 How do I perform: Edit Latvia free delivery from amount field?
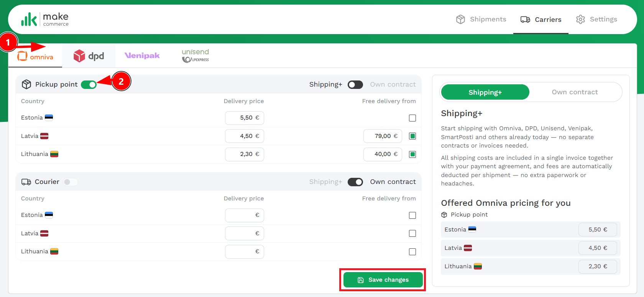[x=382, y=136]
